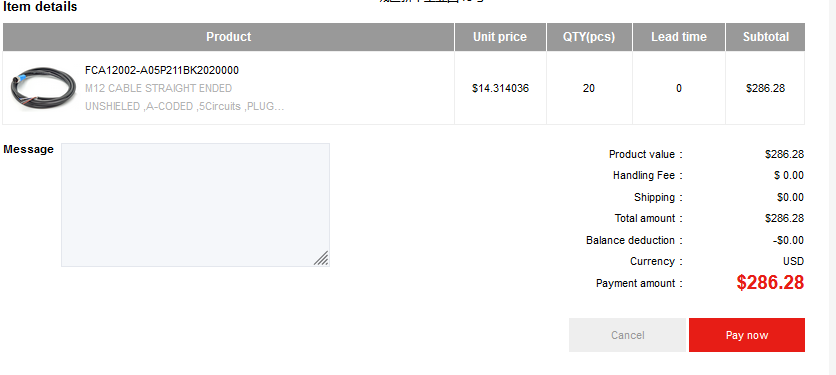836x375 pixels.
Task: Select the USD currency value
Action: pos(793,261)
